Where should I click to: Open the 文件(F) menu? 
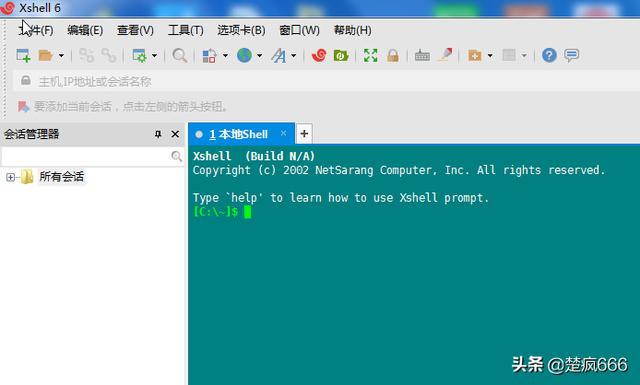point(36,30)
